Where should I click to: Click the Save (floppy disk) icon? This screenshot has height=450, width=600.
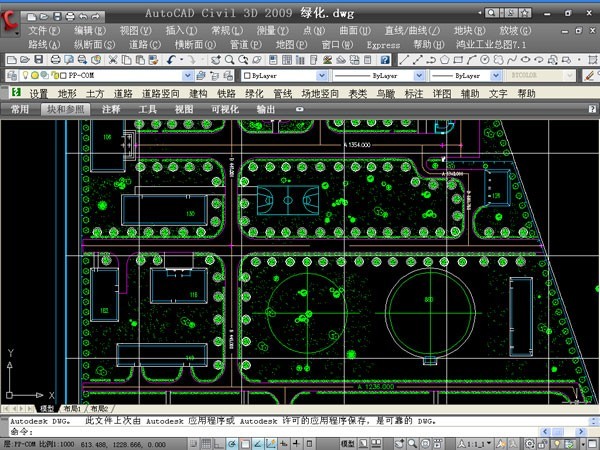coord(41,60)
